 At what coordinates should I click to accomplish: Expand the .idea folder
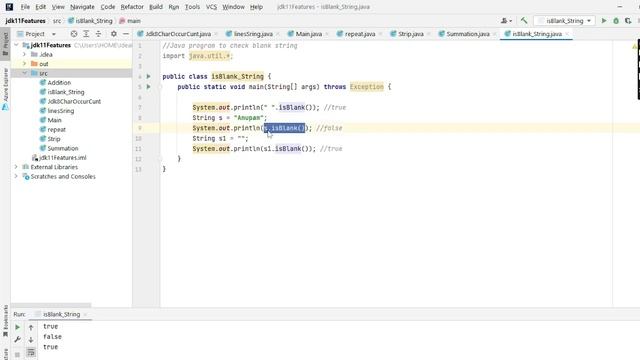coord(24,54)
